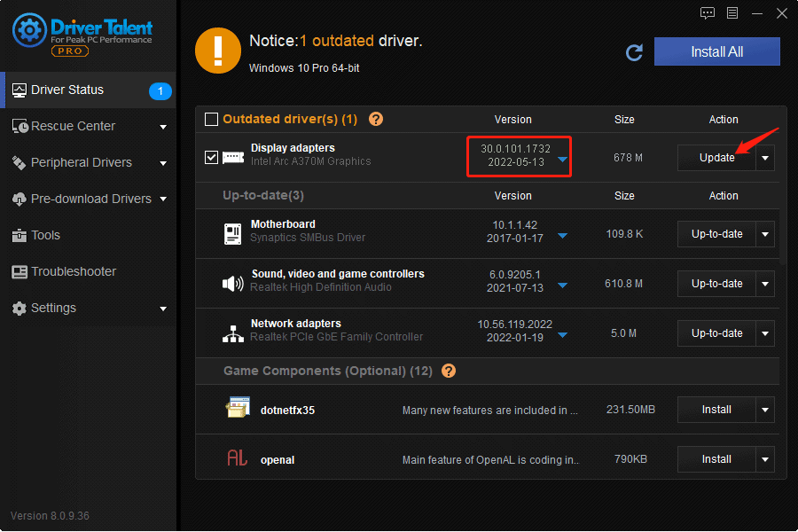Click the Version 8.0.9.36 label
This screenshot has height=532, width=798.
[50, 516]
